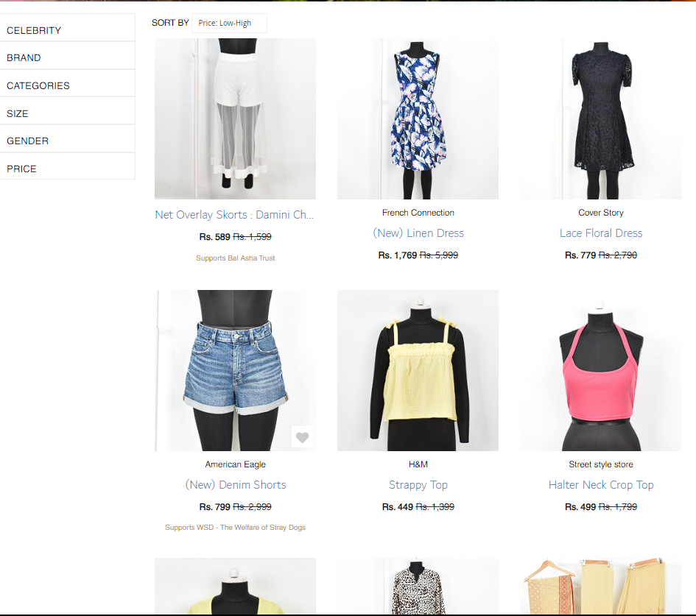
Task: Click the Rs. 779 price
Action: pos(580,255)
